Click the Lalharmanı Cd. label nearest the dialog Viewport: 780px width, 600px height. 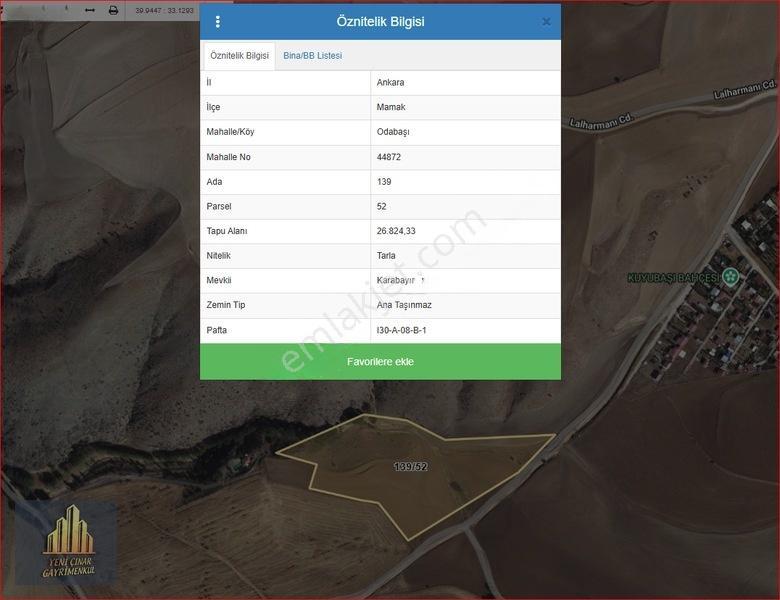click(x=601, y=121)
